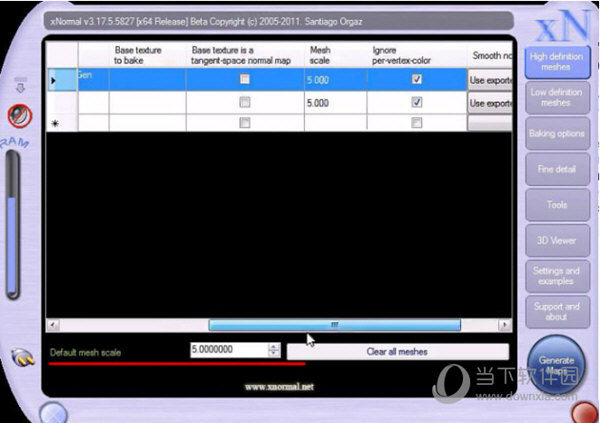Image resolution: width=600 pixels, height=423 pixels.
Task: Click the power plug icon at bottom left
Action: (x=23, y=357)
